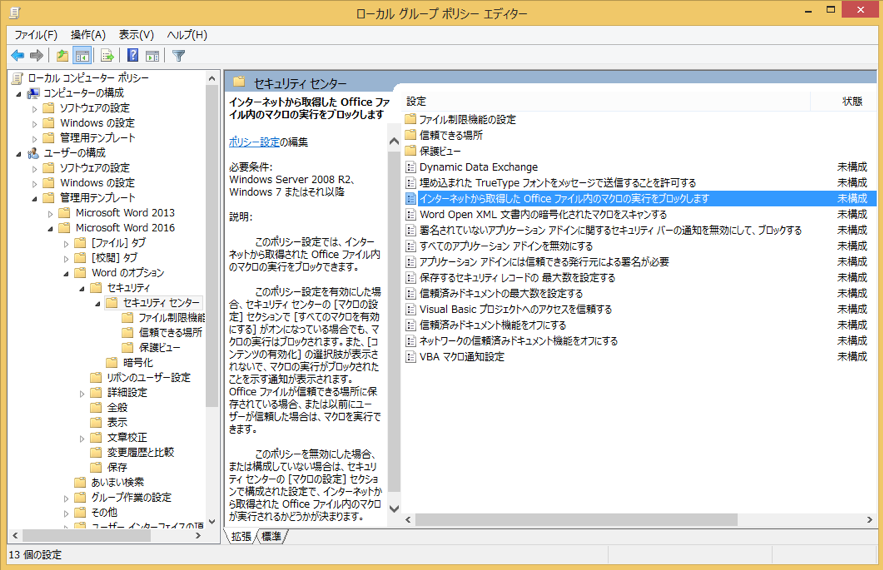Viewport: 883px width, 570px height.
Task: Click the 暗号化 folder icon in tree
Action: tap(112, 362)
